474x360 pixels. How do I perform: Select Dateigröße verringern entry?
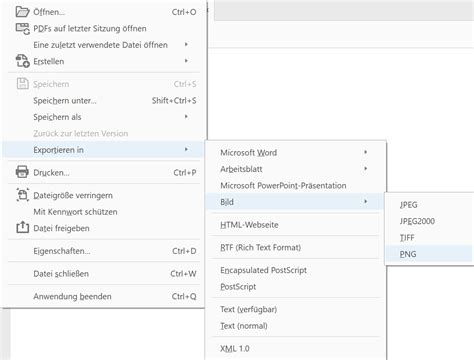tap(104, 195)
